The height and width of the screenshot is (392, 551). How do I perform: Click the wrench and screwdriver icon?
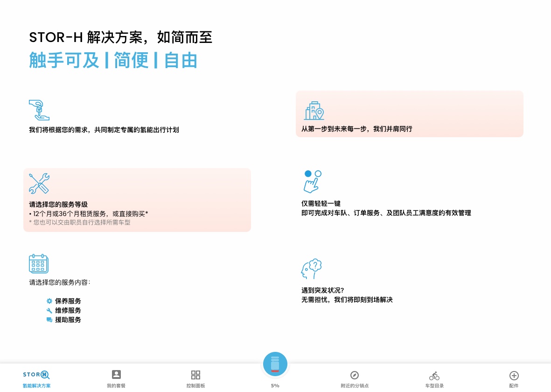[x=39, y=183]
